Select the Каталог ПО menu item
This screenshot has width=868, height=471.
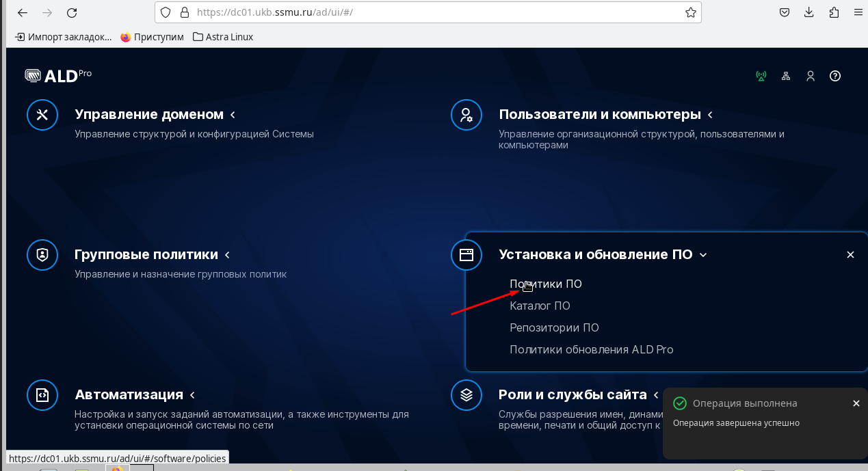coord(540,306)
